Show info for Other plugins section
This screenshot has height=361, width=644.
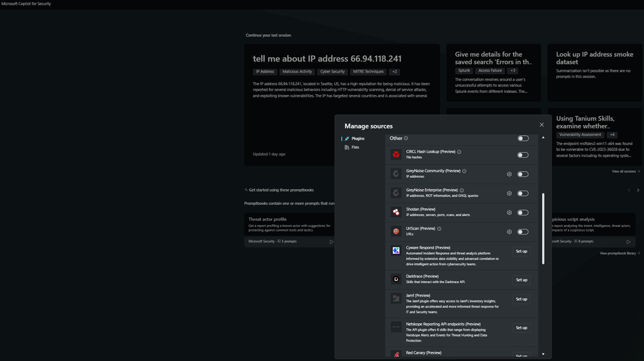(x=405, y=139)
